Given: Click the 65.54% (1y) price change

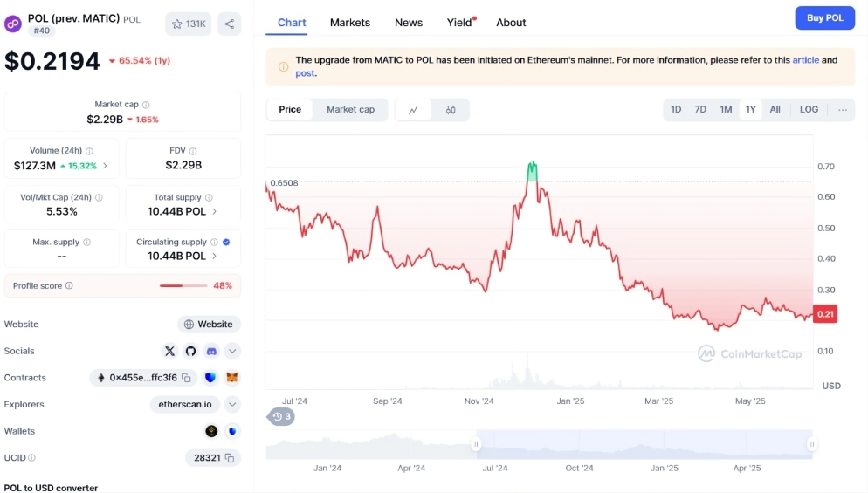Looking at the screenshot, I should (140, 61).
